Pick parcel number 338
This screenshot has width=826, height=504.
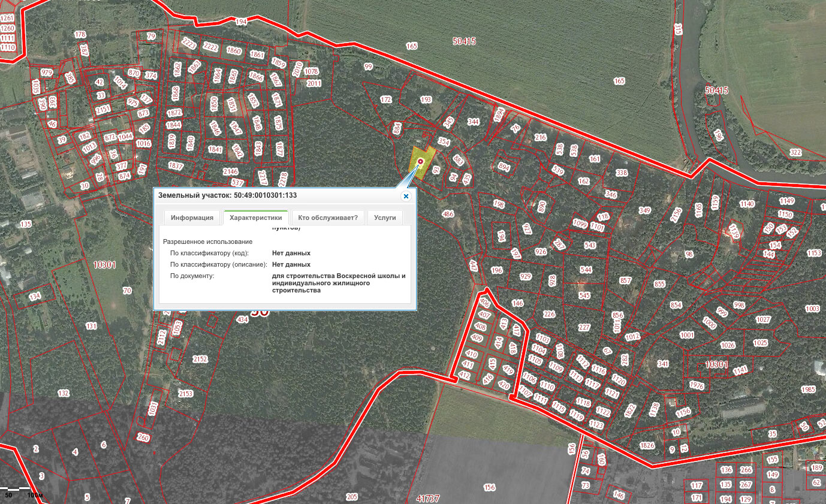click(x=622, y=173)
